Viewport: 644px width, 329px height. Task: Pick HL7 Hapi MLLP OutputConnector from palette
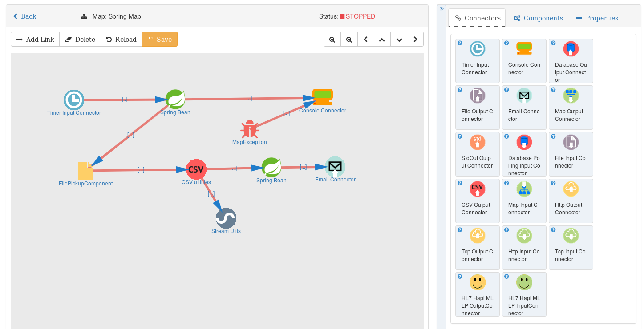click(x=478, y=294)
